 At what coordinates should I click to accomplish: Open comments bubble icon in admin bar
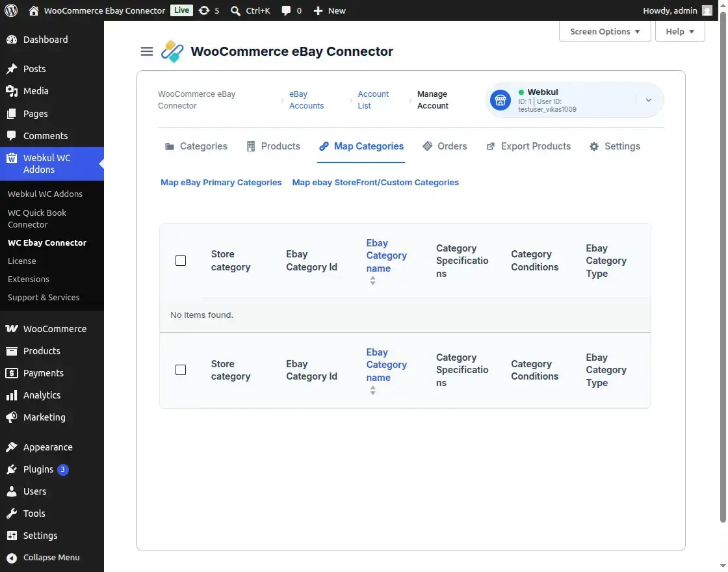pyautogui.click(x=286, y=10)
